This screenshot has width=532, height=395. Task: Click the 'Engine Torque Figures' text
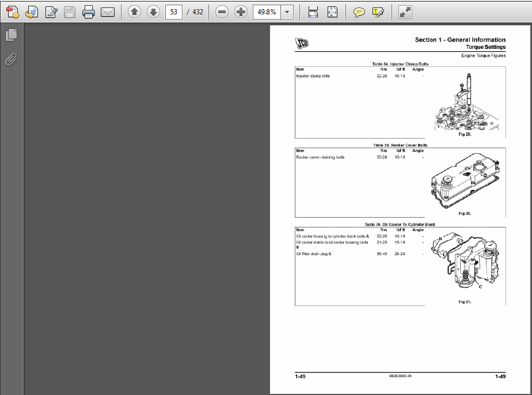[483, 56]
